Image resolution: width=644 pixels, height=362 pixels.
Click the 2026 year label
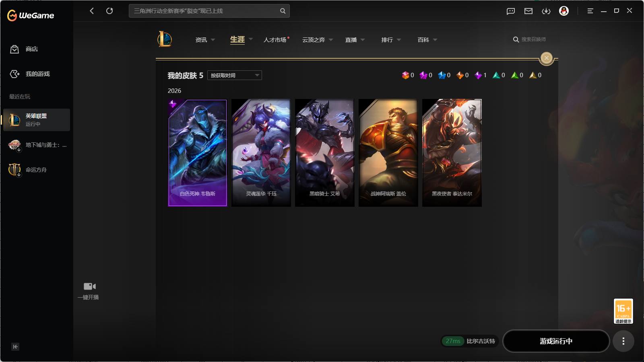coord(174,91)
